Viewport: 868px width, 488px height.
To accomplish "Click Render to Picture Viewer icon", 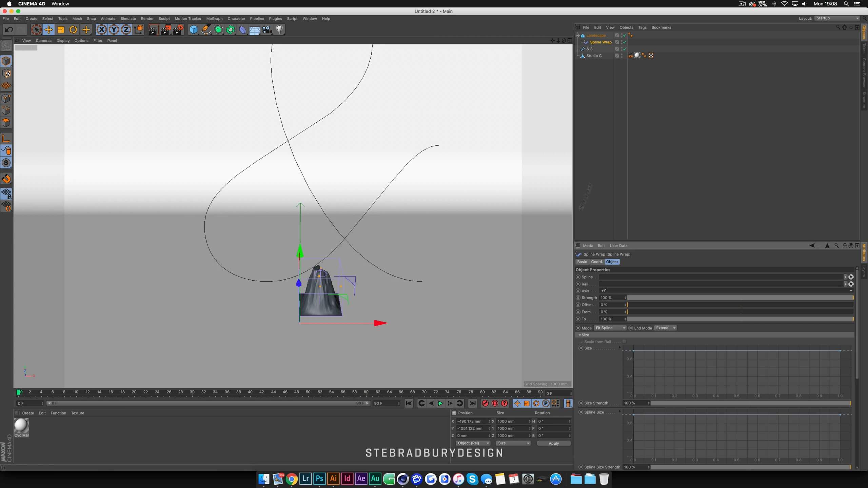I will tap(166, 30).
